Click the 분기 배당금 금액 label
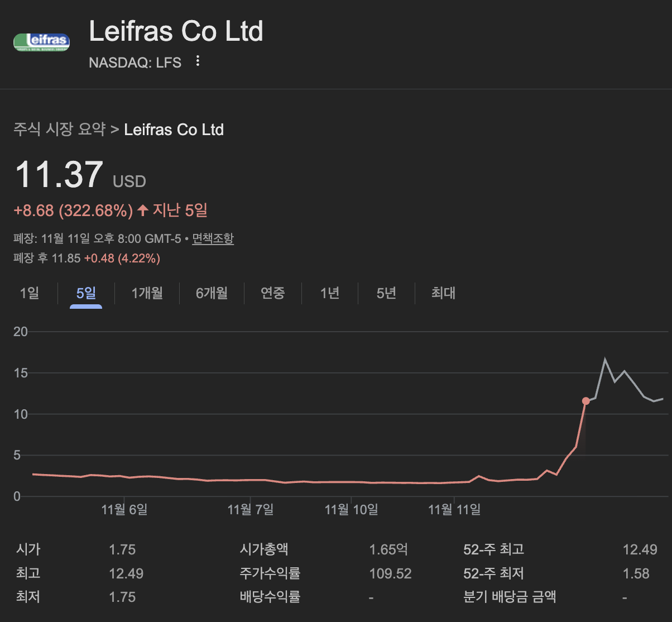Image resolution: width=672 pixels, height=622 pixels. point(510,597)
